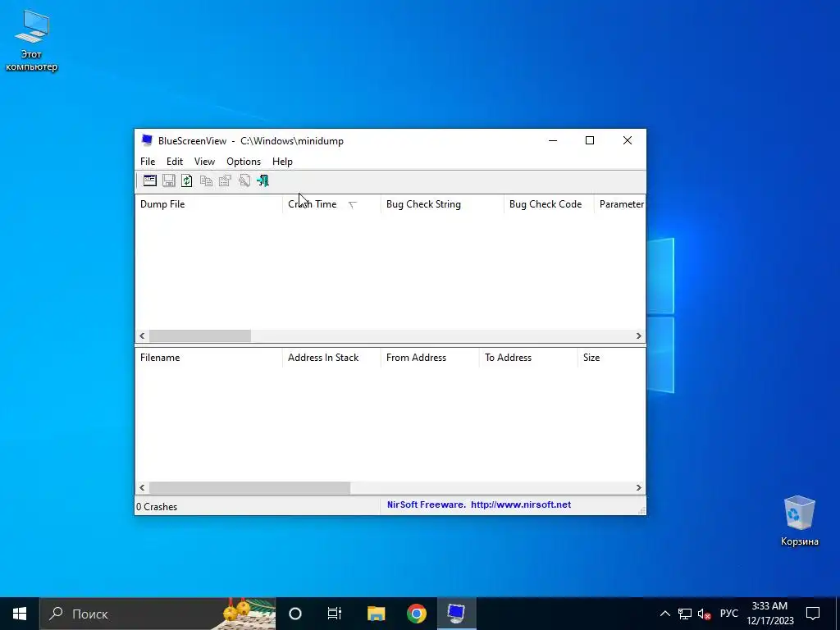Open Advanced Options from the toolbar
840x630 pixels.
150,180
